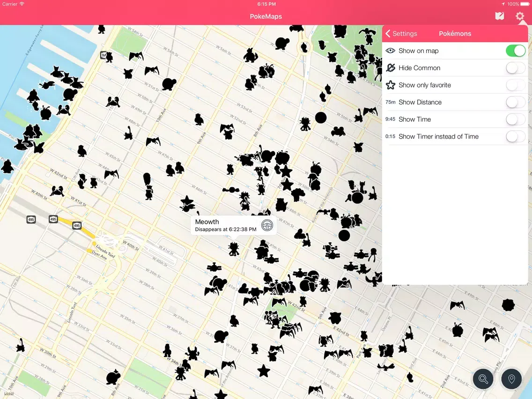
Task: Click the battery 100% indicator
Action: pyautogui.click(x=519, y=4)
